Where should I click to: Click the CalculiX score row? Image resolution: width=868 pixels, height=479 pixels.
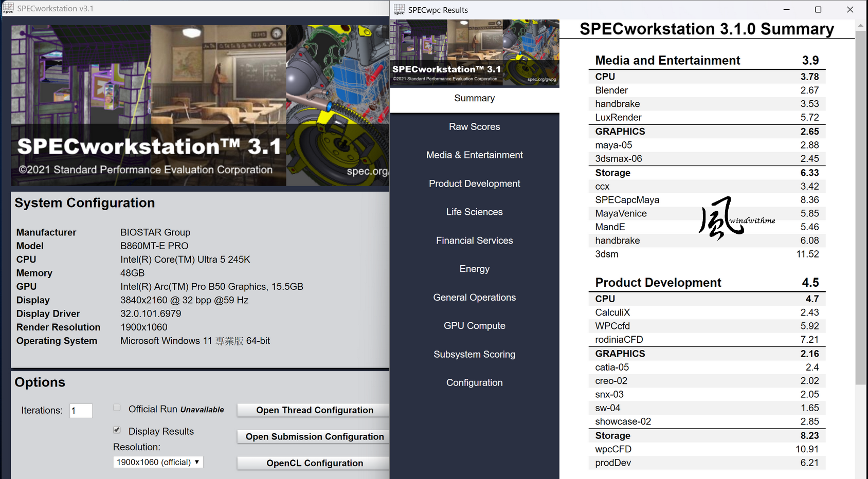tap(707, 312)
